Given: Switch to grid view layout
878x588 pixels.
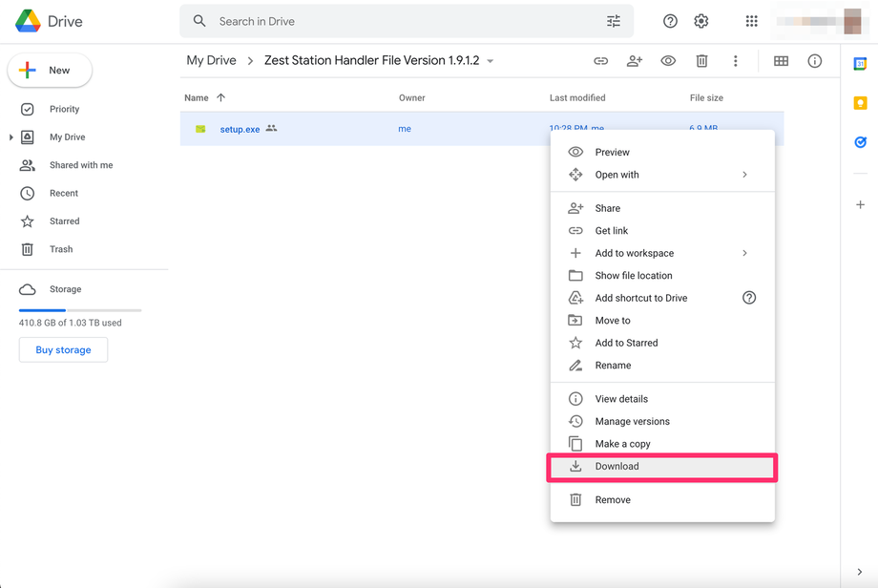Looking at the screenshot, I should 781,60.
